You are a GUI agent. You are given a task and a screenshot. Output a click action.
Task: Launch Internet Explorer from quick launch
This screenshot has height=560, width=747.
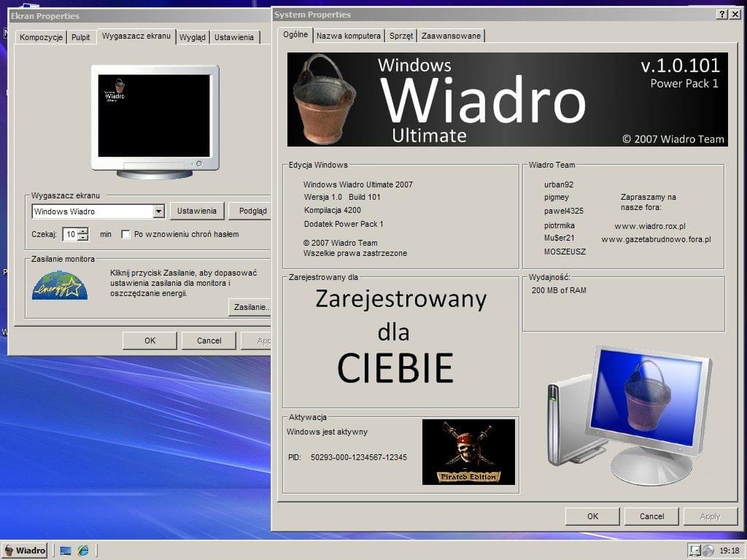coord(83,551)
